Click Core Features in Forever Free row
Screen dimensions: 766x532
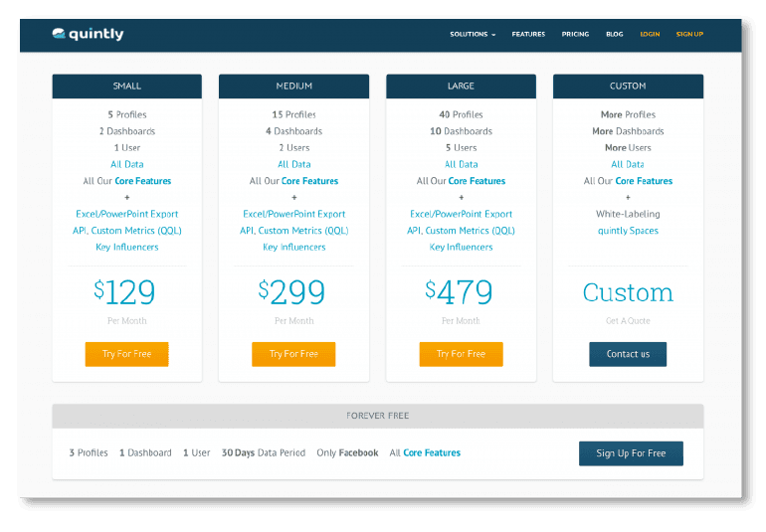pos(432,453)
